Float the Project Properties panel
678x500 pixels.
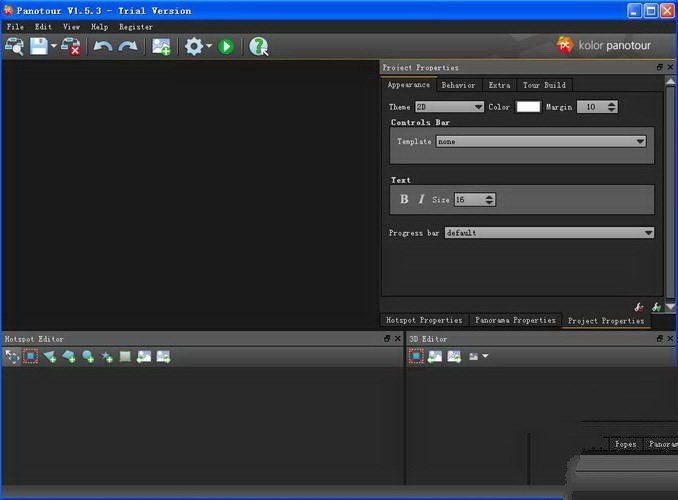pos(660,67)
